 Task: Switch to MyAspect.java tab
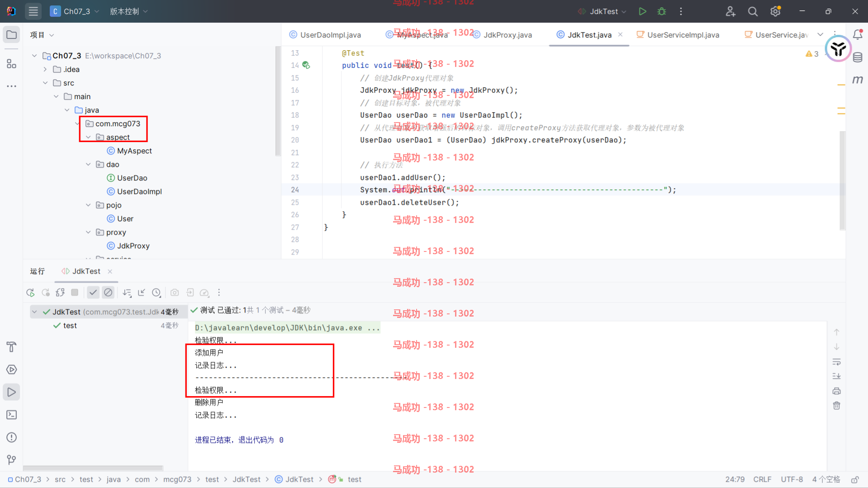(x=417, y=35)
